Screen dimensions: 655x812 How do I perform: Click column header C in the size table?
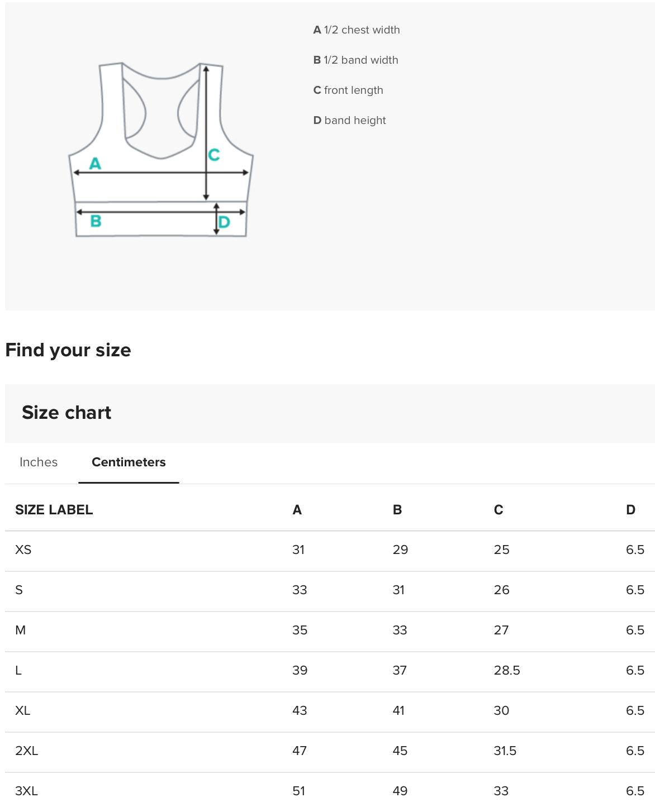(x=499, y=510)
